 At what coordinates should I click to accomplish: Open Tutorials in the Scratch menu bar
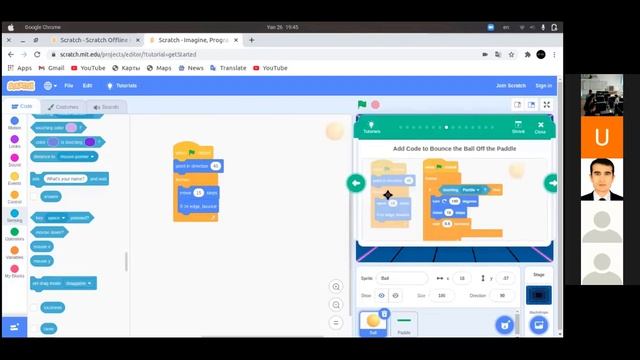122,86
